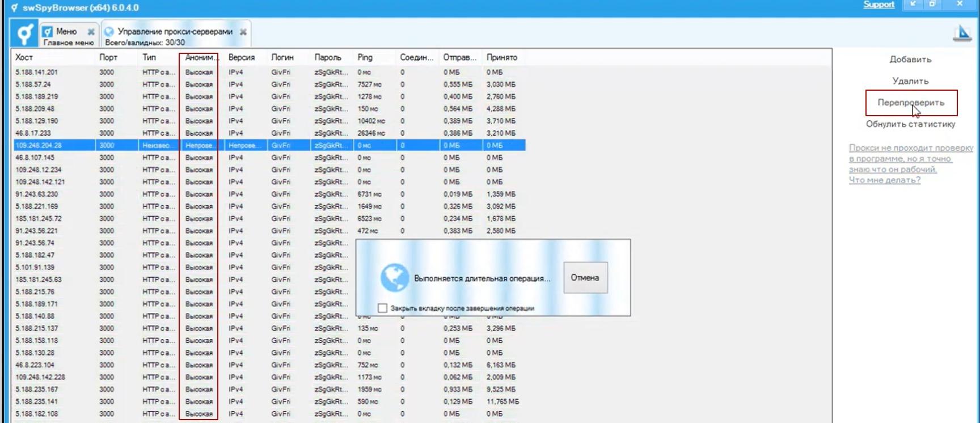Select the proxy row 91.243.63.230
This screenshot has height=423, width=980.
[269, 194]
